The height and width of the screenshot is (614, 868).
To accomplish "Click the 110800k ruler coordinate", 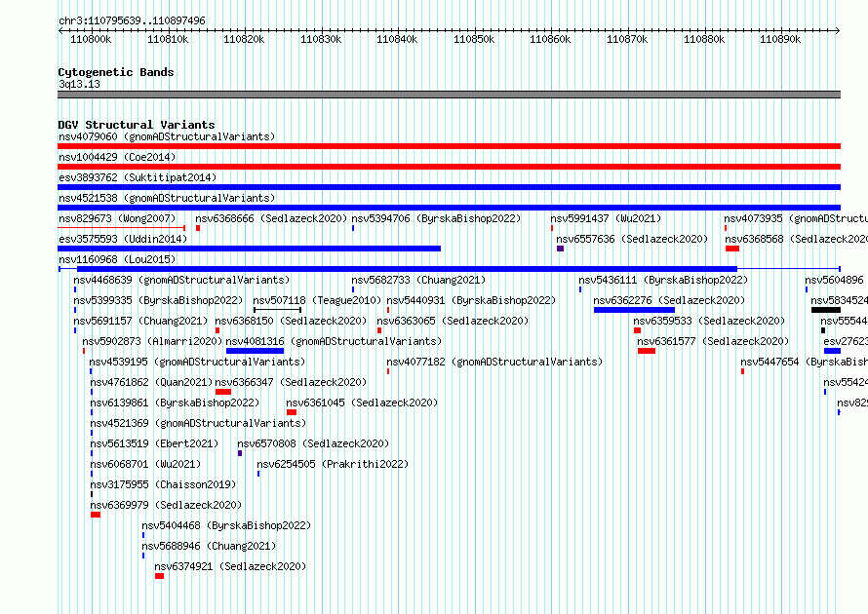I will 91,39.
